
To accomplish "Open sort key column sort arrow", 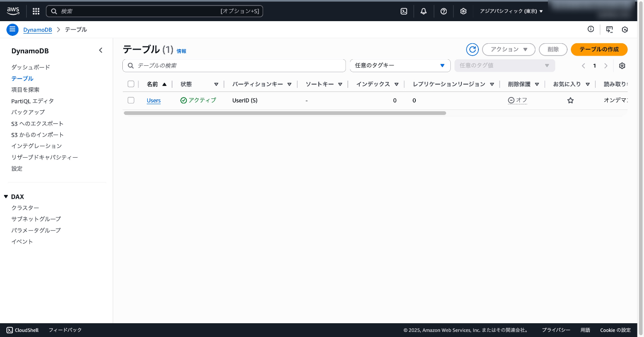I will pos(340,85).
